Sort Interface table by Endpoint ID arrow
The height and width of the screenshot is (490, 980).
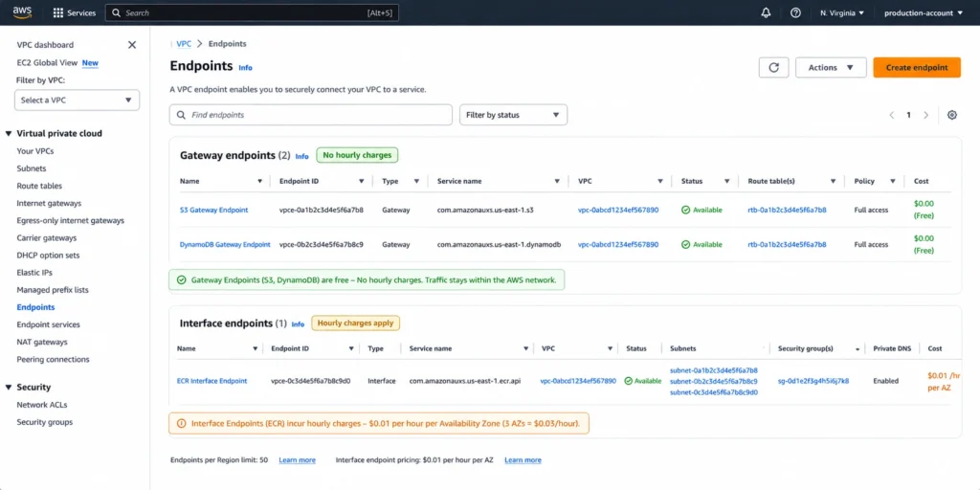(x=353, y=348)
